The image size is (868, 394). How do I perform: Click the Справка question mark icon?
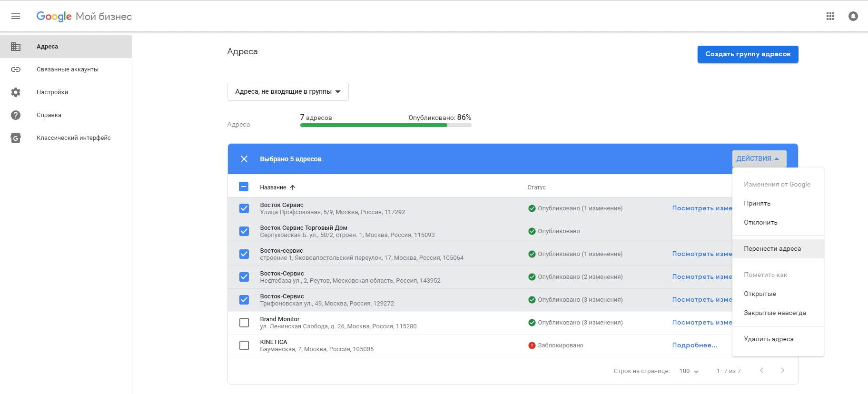pyautogui.click(x=16, y=115)
